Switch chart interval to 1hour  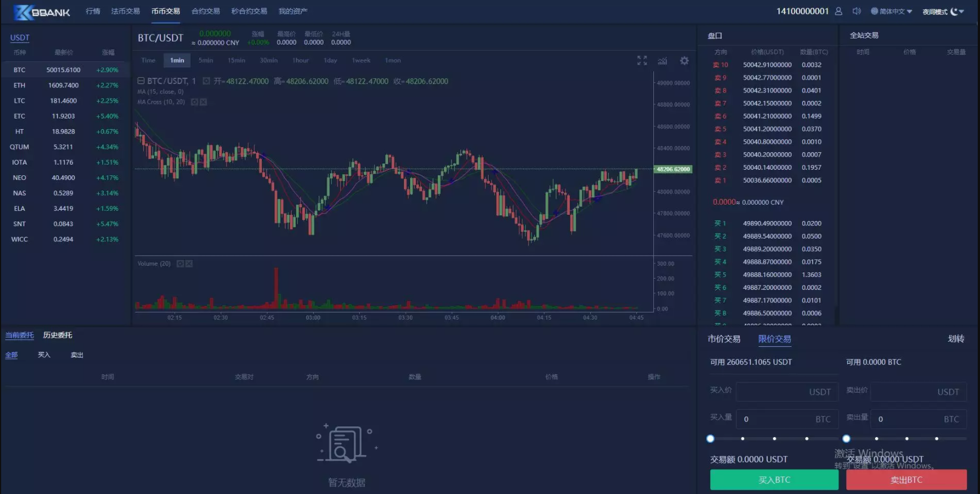point(300,60)
